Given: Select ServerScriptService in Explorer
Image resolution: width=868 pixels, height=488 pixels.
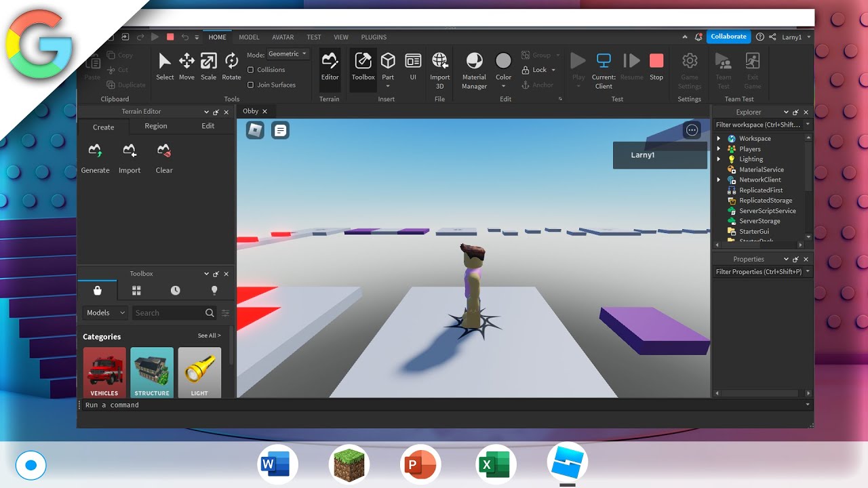Looking at the screenshot, I should click(768, 211).
